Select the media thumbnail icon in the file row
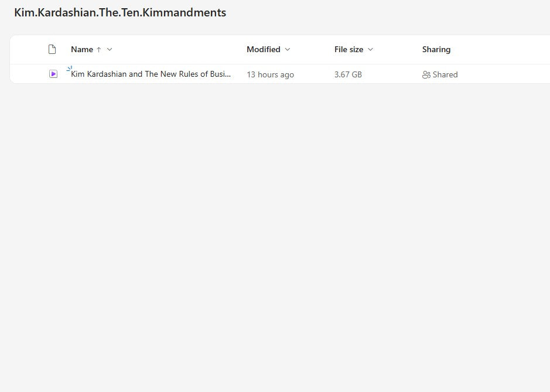Screen dimensions: 550x392 tap(53, 74)
